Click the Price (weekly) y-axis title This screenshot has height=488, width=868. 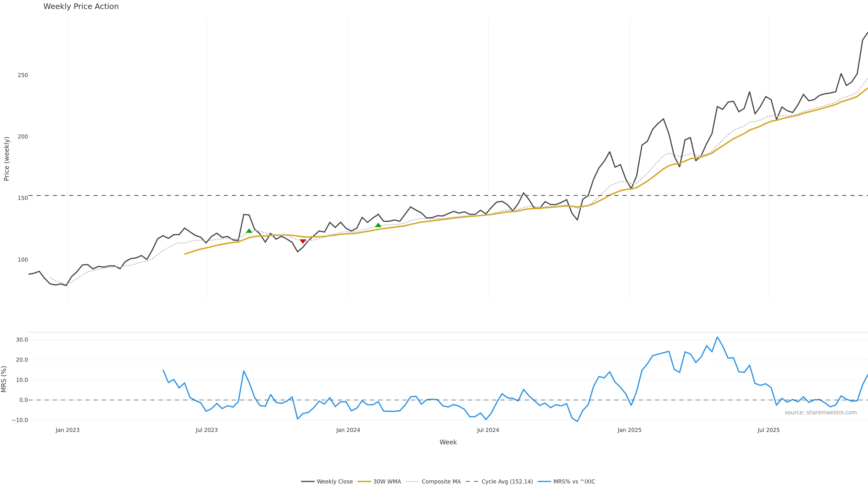coord(6,159)
